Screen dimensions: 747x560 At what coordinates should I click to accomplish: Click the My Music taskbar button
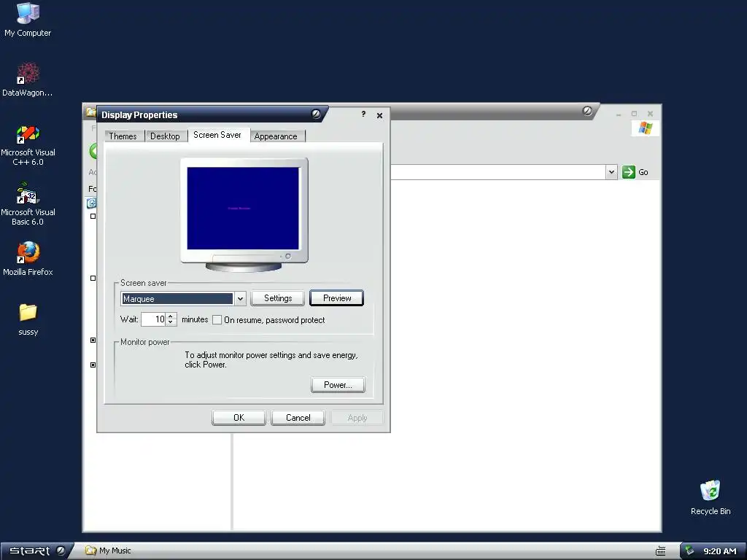tap(108, 551)
